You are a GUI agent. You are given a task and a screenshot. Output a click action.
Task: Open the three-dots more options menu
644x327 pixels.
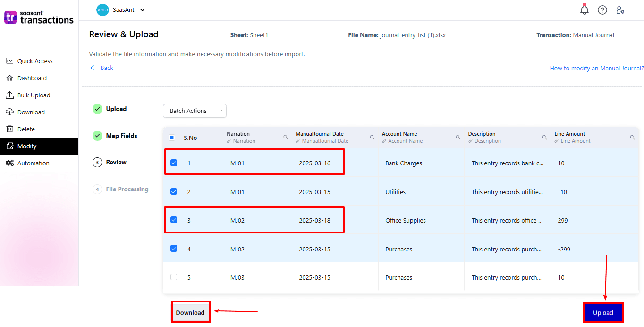click(x=220, y=111)
